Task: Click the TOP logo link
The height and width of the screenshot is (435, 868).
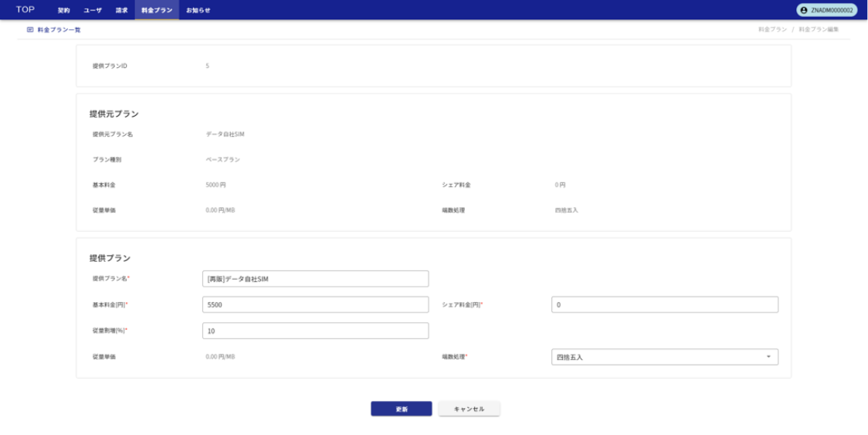Action: point(25,9)
